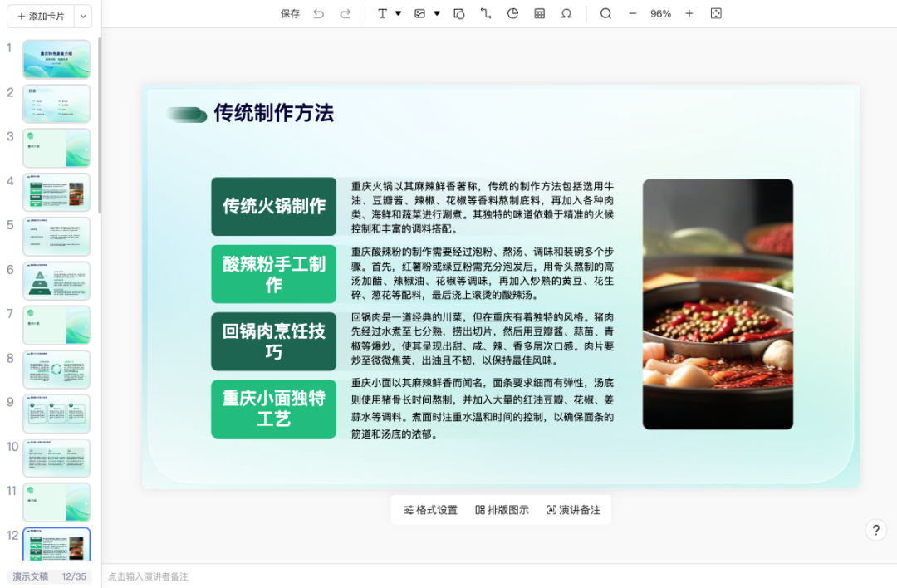Select the insert image tool
Image resolution: width=897 pixels, height=588 pixels.
pos(420,14)
